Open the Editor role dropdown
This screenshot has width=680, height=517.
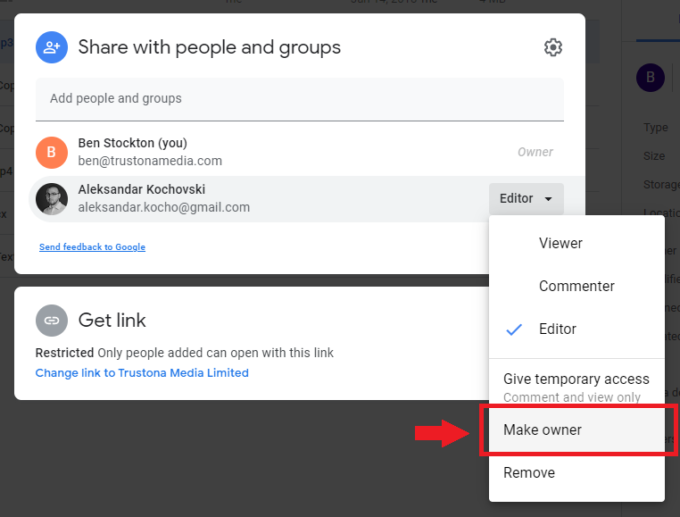coord(526,198)
